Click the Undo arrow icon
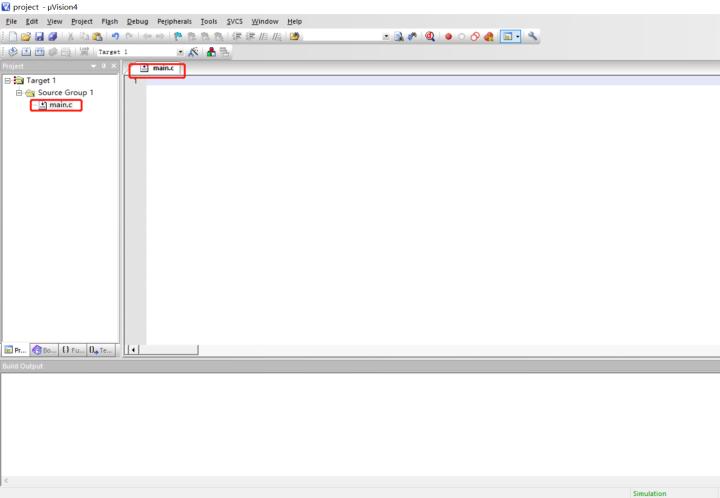720x498 pixels. (116, 36)
